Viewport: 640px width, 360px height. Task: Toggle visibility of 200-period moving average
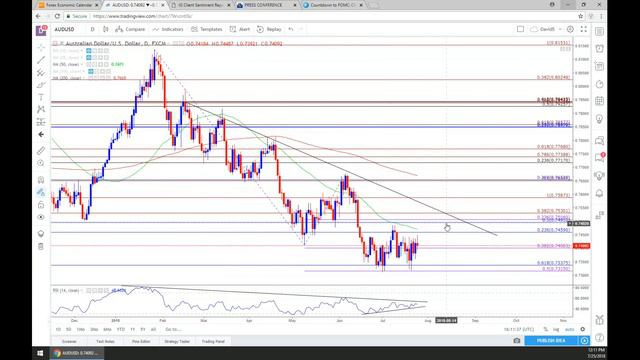[90, 78]
